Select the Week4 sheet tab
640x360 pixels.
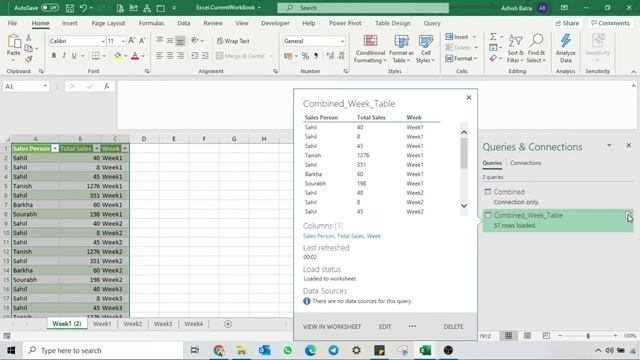coord(193,324)
